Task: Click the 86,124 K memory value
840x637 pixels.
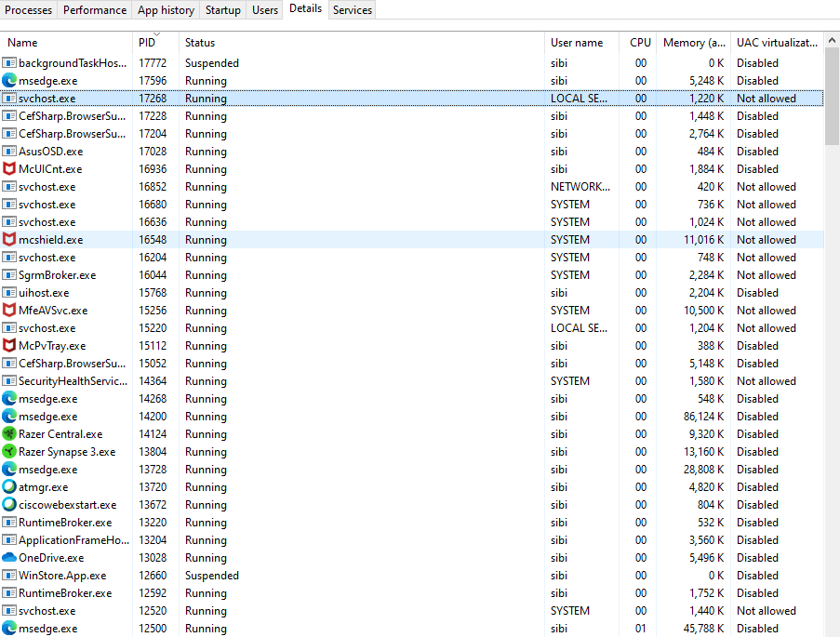Action: (x=704, y=417)
